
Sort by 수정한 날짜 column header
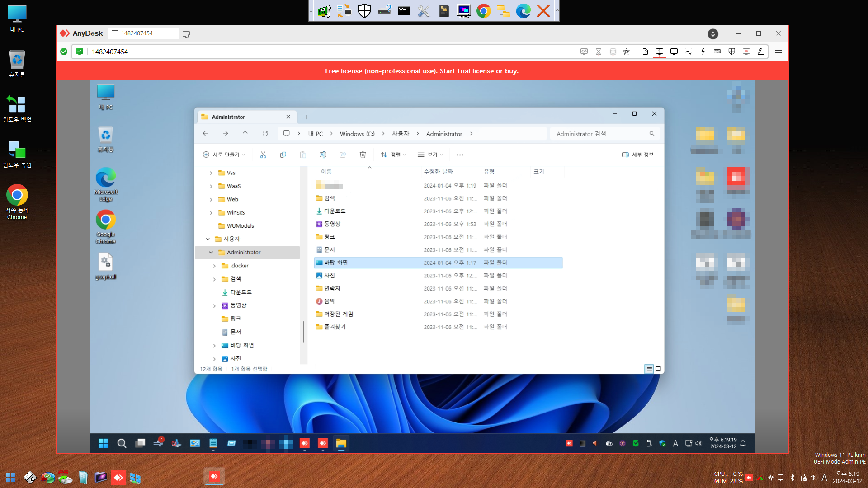tap(451, 172)
